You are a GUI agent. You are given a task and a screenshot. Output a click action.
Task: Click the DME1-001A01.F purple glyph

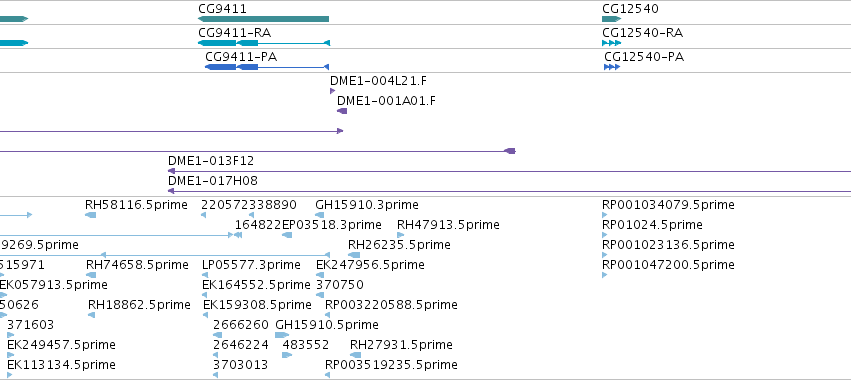click(342, 111)
